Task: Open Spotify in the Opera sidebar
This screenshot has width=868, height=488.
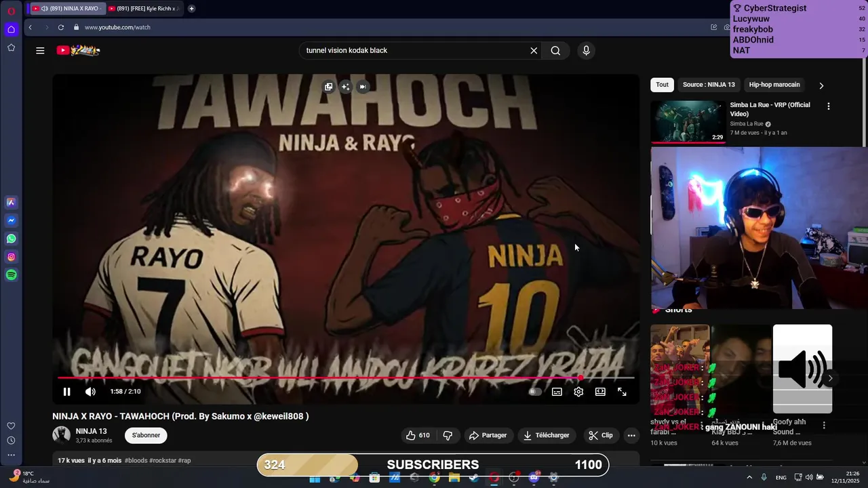Action: (x=11, y=275)
